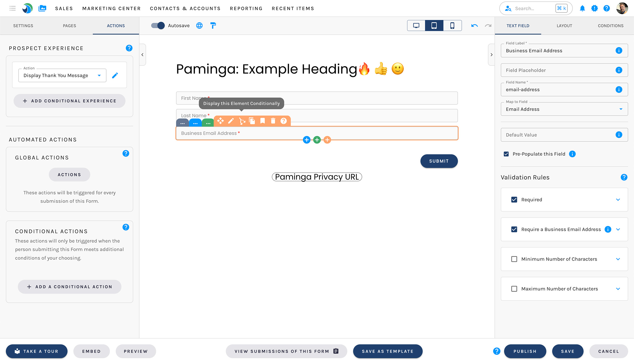The height and width of the screenshot is (364, 634).
Task: Click the Publish button
Action: pos(525,351)
